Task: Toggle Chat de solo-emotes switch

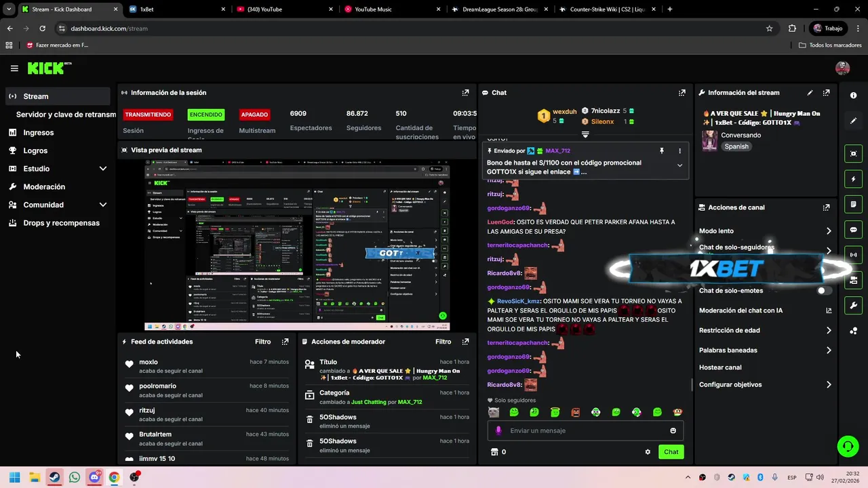Action: 824,291
